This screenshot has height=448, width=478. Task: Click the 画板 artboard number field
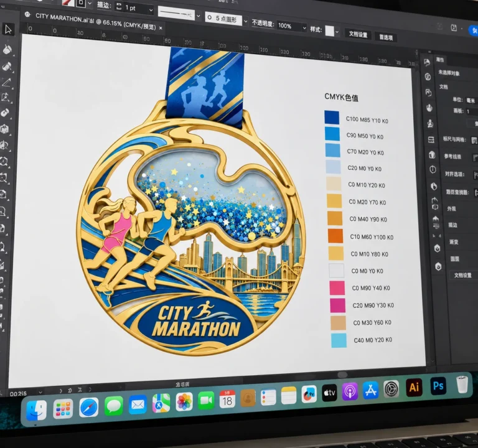[x=472, y=111]
